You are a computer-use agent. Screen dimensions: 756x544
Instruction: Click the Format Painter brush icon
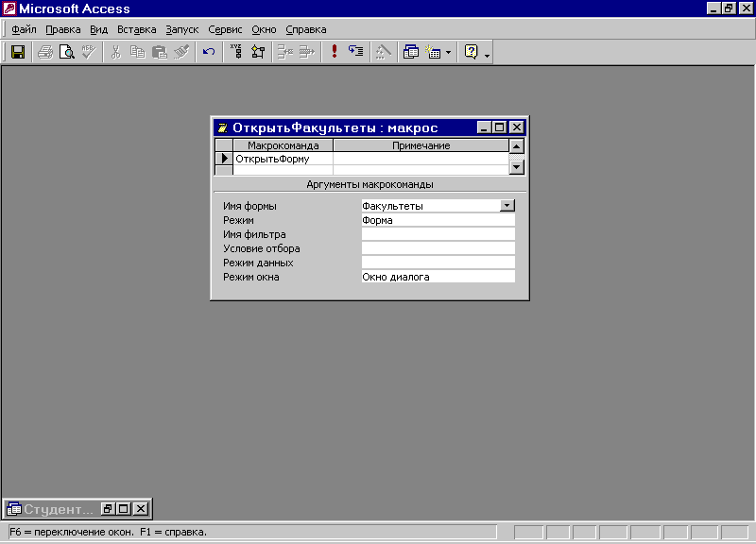[181, 52]
